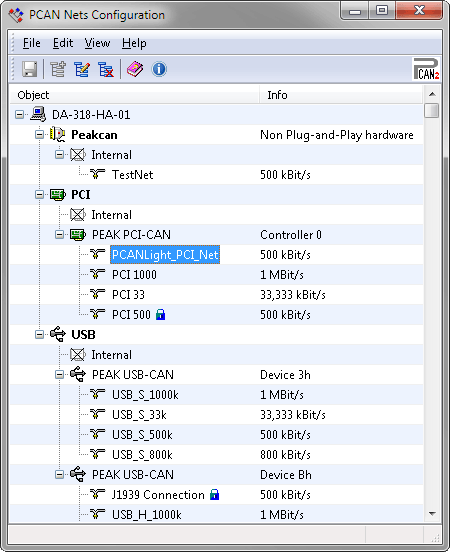Click the scrollbar down arrow
Viewport: 450px width, 552px height.
tap(432, 514)
